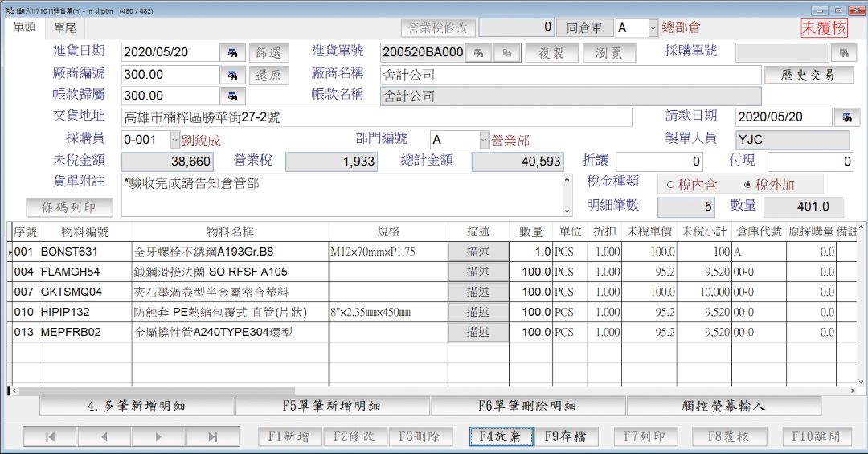Viewport: 868px width, 454px height.
Task: Click 瀏覽 browse button
Action: (x=609, y=53)
